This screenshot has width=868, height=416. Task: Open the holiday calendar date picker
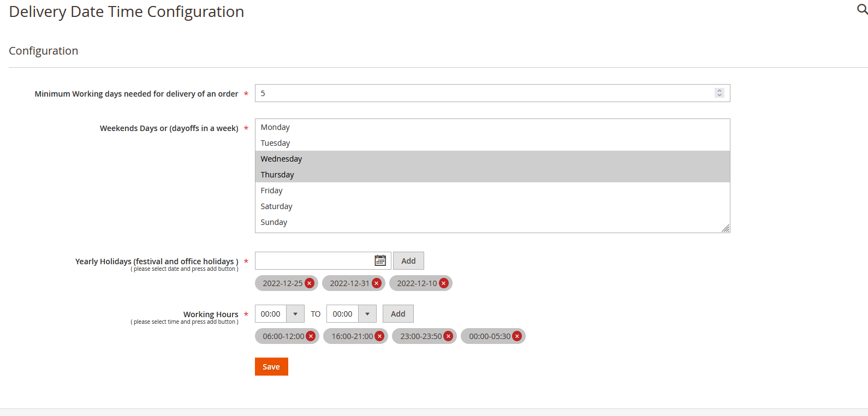pos(380,261)
